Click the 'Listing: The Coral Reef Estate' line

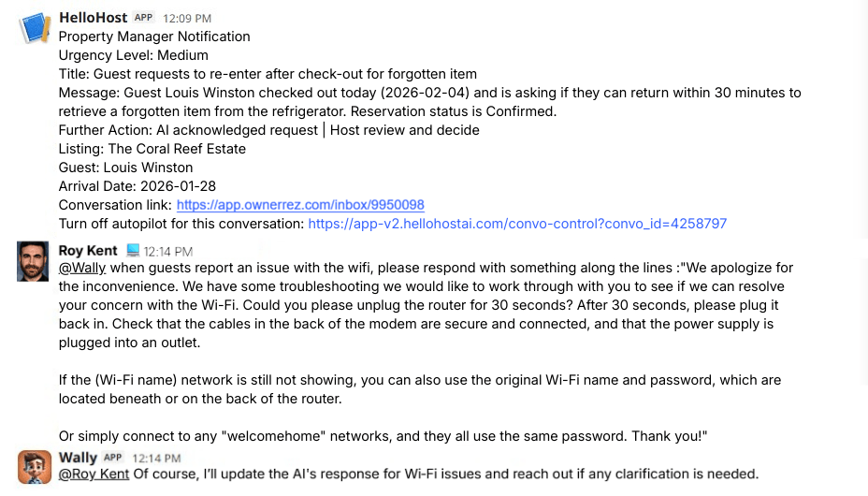pyautogui.click(x=152, y=149)
